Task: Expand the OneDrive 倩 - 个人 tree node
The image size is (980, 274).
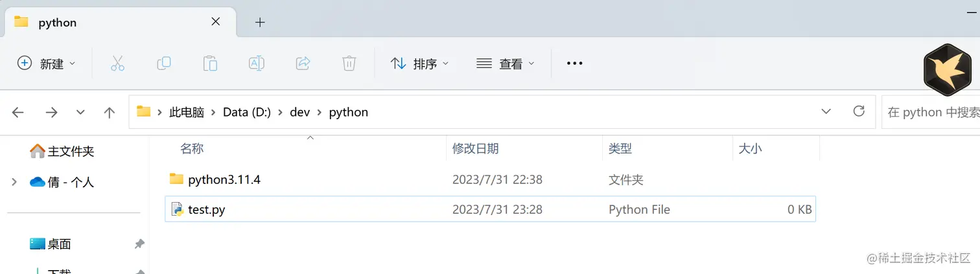Action: pos(14,183)
